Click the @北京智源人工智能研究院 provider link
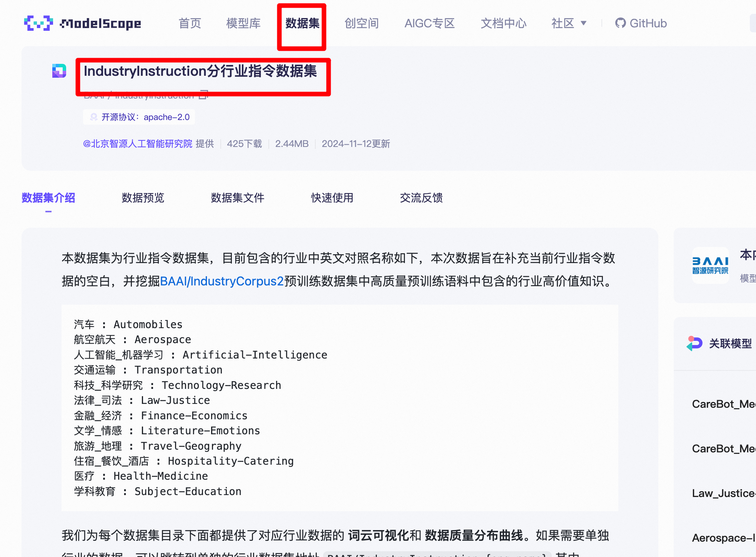The height and width of the screenshot is (557, 756). [138, 144]
